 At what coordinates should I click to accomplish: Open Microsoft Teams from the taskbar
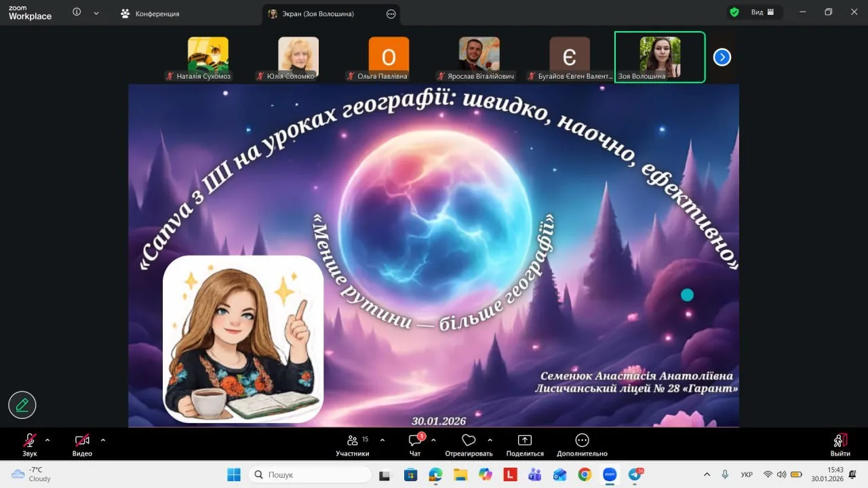pos(534,474)
